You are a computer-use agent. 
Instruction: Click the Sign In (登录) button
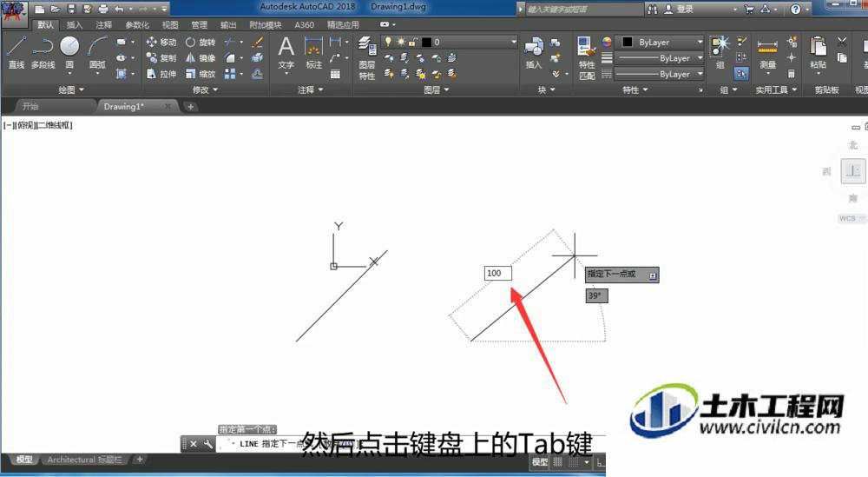click(x=680, y=9)
